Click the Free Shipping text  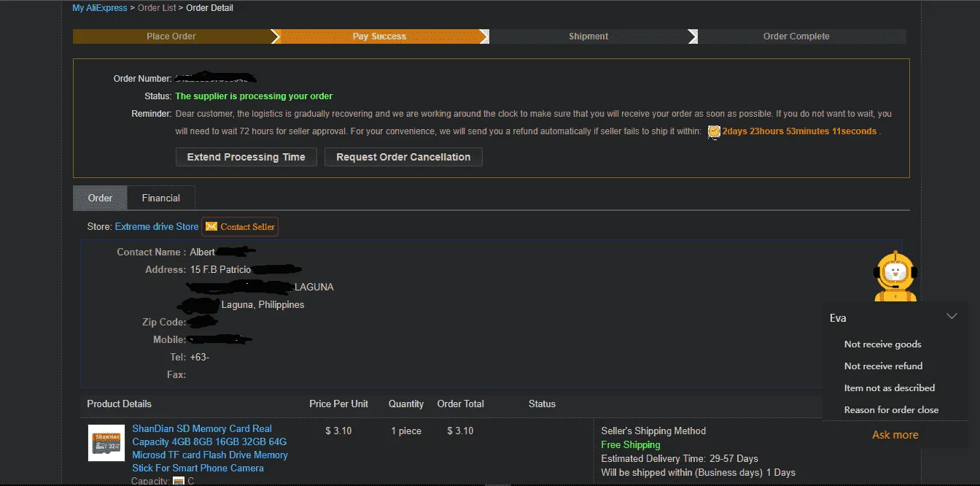click(631, 444)
